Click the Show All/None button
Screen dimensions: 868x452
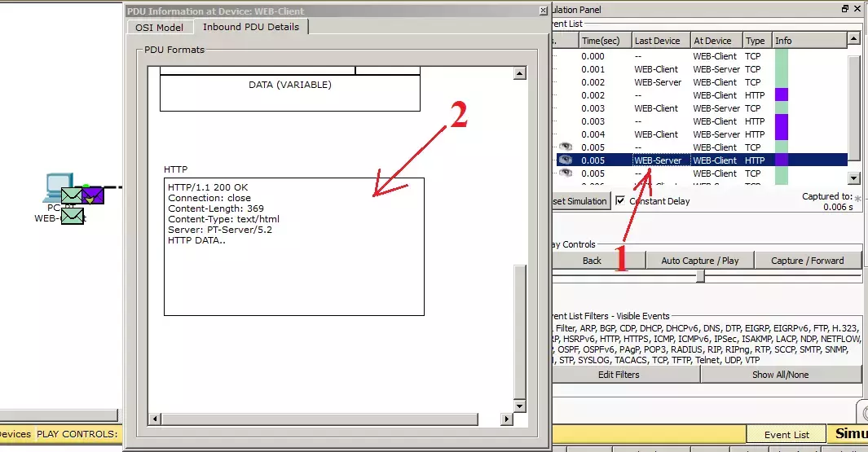coord(780,375)
